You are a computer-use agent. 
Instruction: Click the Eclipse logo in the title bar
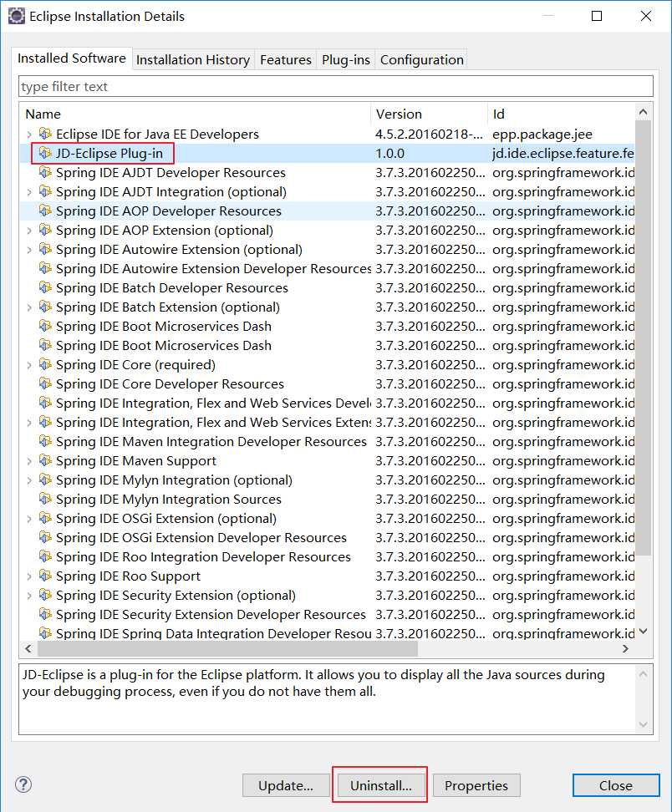17,16
